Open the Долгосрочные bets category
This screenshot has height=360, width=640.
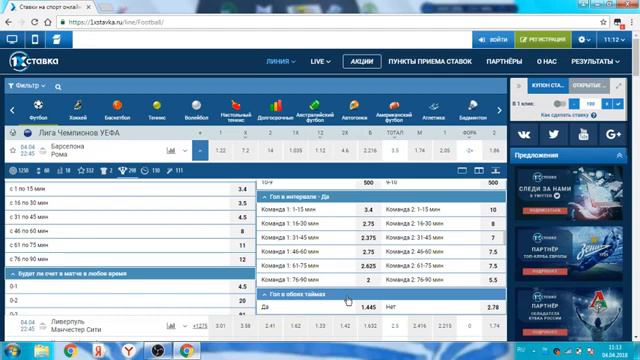point(276,110)
